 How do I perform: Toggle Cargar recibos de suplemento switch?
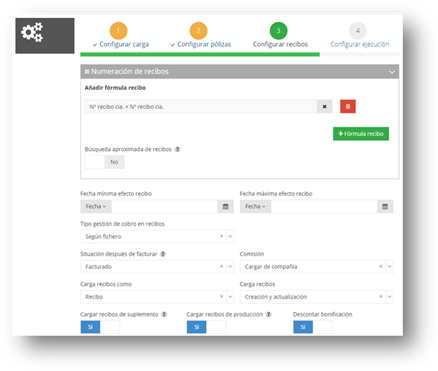click(x=100, y=327)
